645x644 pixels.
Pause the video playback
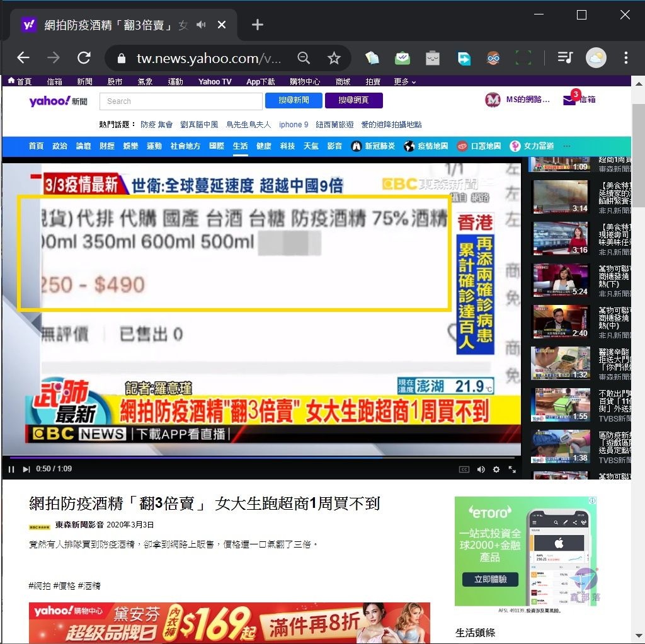point(11,469)
